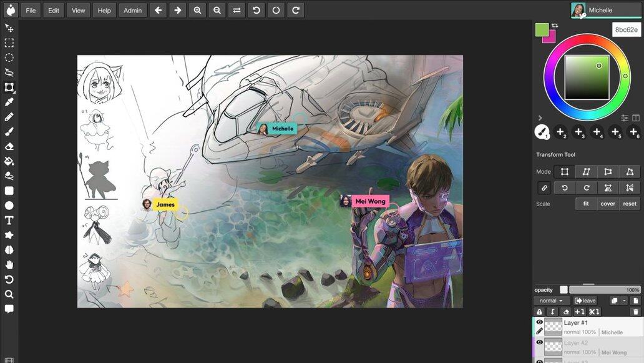The width and height of the screenshot is (644, 363).
Task: Select the Zoom tool in the left toolbar
Action: click(9, 294)
